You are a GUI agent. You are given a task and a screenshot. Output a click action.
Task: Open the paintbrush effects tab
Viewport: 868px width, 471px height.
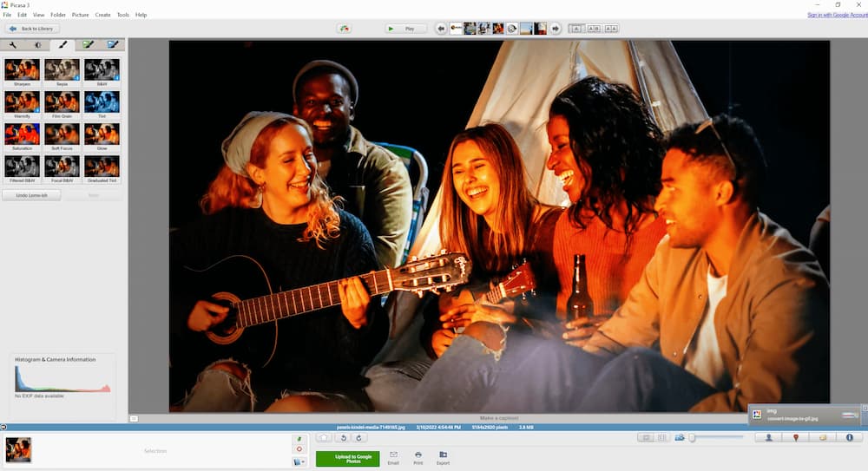[62, 45]
